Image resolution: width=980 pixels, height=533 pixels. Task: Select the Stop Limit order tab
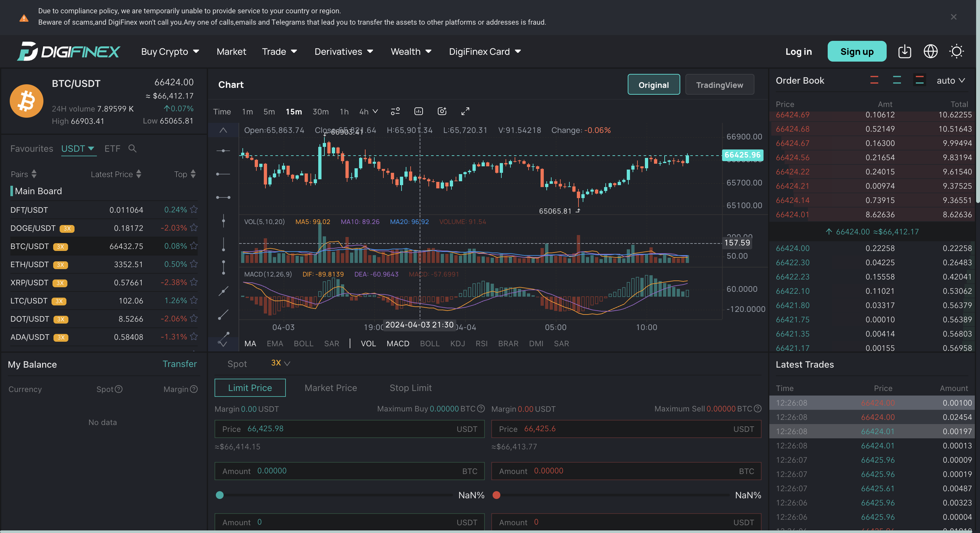[x=411, y=388]
